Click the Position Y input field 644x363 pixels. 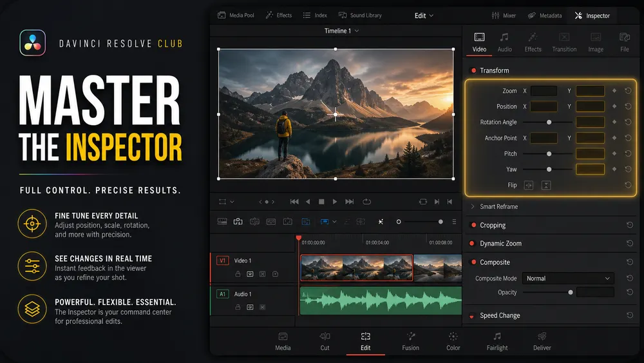point(590,106)
